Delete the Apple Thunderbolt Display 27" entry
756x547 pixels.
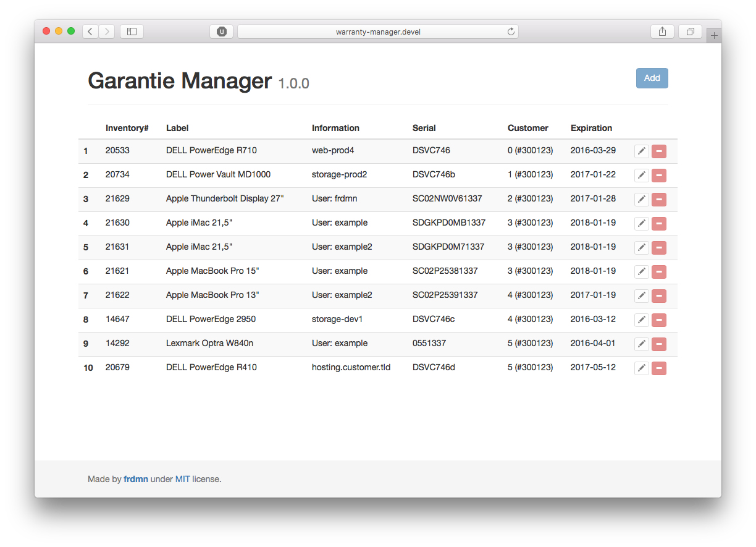coord(658,199)
